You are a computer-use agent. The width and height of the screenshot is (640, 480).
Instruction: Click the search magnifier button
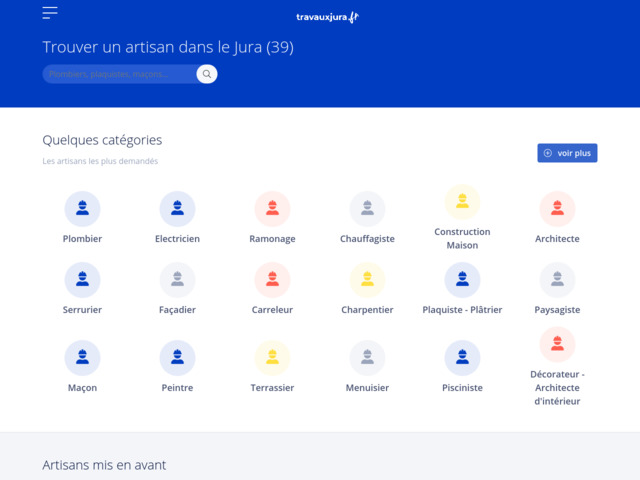click(x=206, y=74)
